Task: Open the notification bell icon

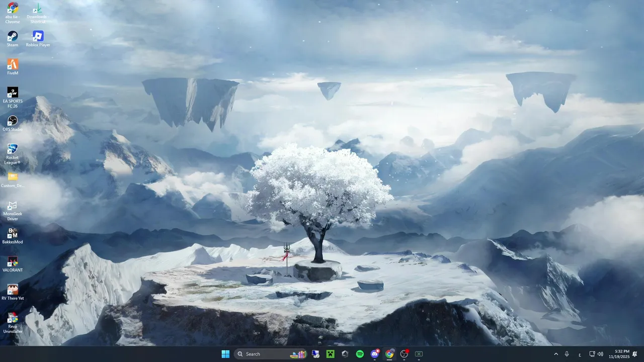Action: coord(635,354)
